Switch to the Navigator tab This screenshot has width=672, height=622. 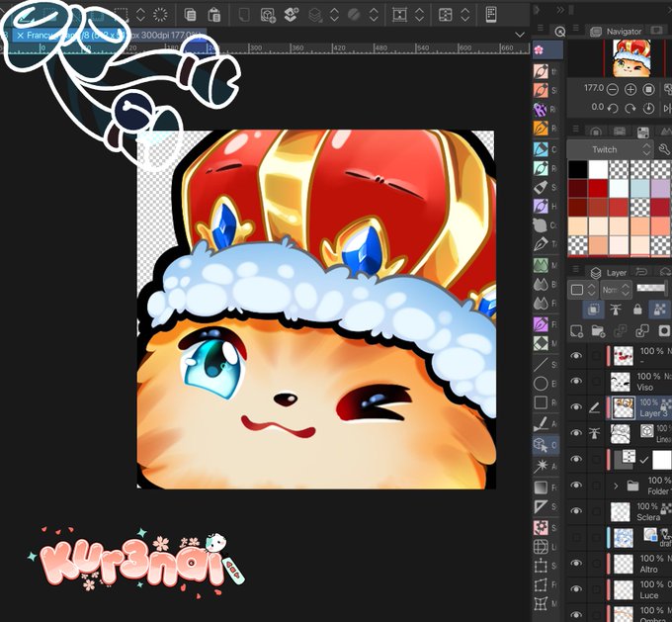(616, 32)
